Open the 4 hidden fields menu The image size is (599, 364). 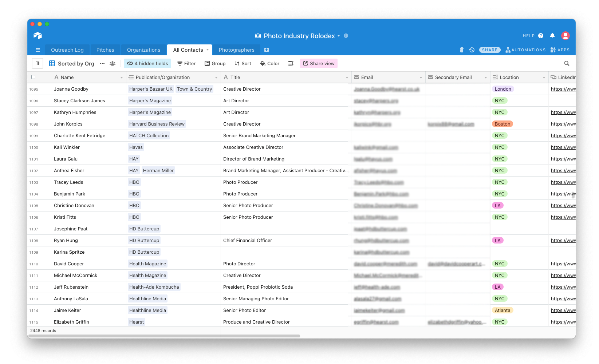pyautogui.click(x=147, y=63)
